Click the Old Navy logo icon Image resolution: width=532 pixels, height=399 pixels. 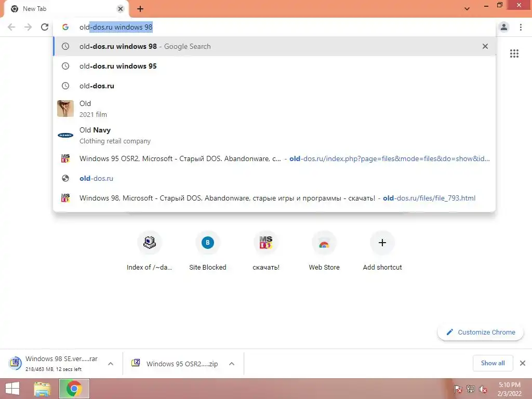(x=65, y=136)
